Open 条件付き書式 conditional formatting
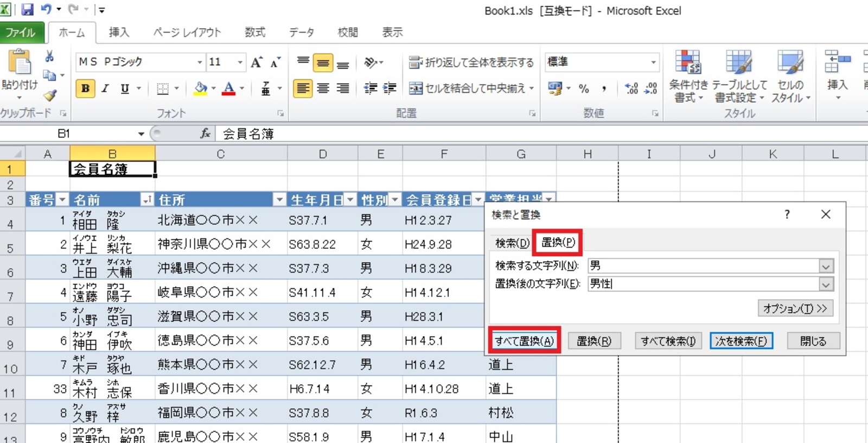 (688, 76)
